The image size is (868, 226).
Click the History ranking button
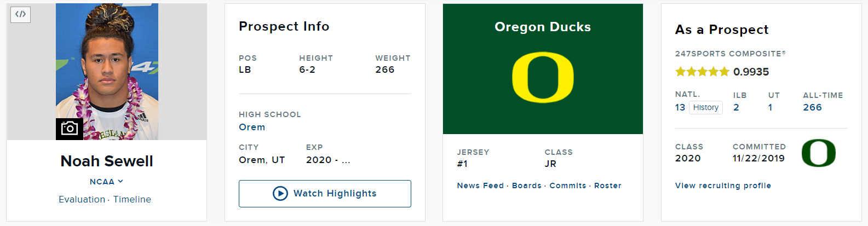pyautogui.click(x=706, y=107)
